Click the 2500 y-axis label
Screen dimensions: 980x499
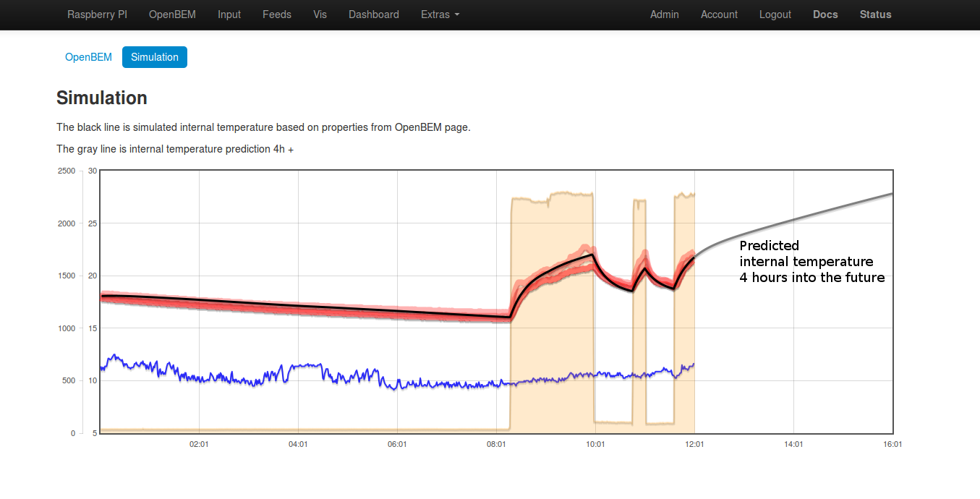[x=67, y=171]
